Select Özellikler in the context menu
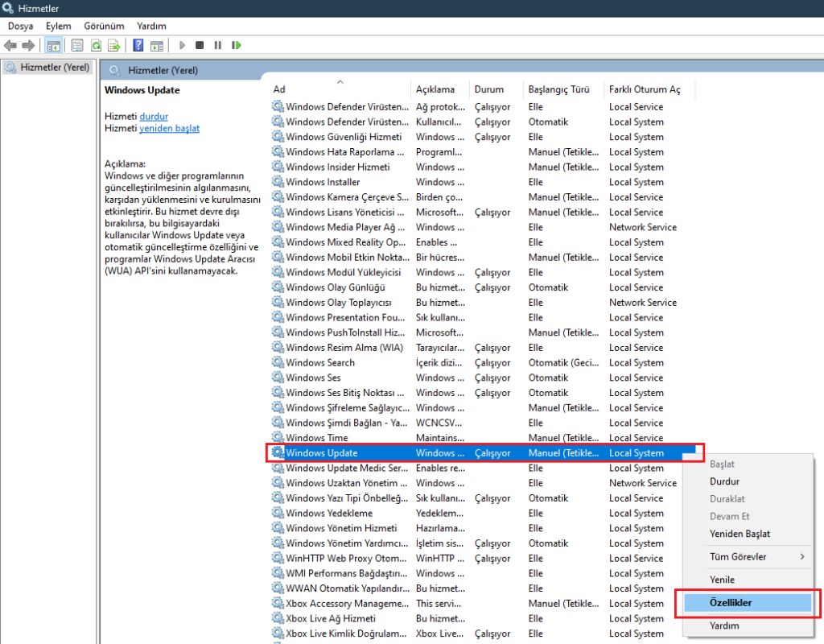The image size is (824, 644). 748,603
